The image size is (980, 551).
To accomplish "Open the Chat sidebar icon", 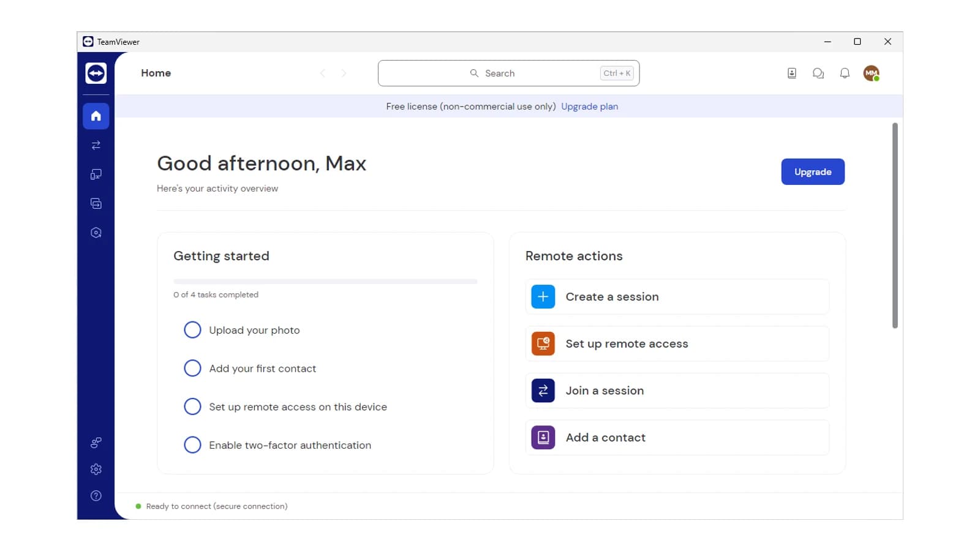I will 96,203.
